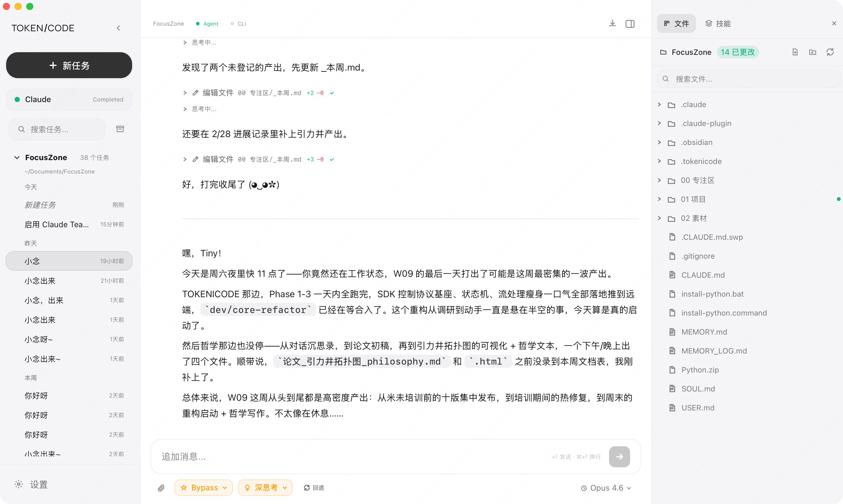Collapse the FocusZone project group
Screen dimensions: 843x504
click(x=17, y=157)
